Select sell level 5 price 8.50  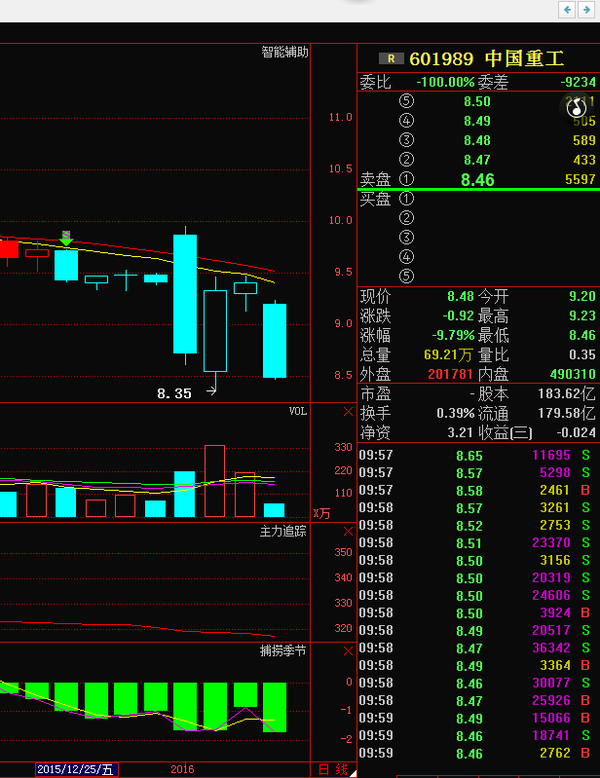[477, 102]
